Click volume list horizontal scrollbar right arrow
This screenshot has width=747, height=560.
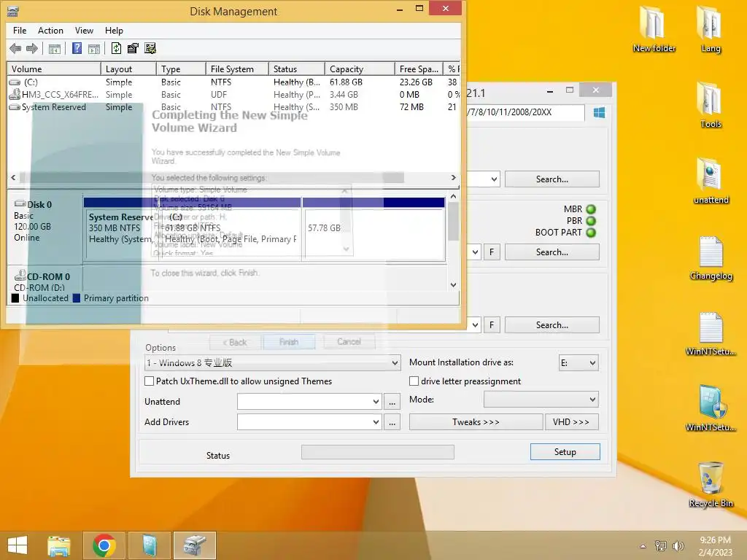click(453, 178)
